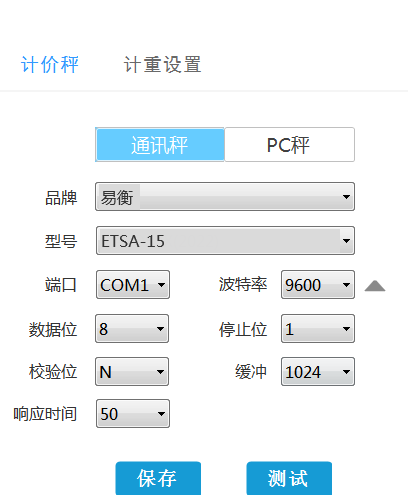The height and width of the screenshot is (495, 408).
Task: Click the arrow on the 波特率 combo box
Action: 346,285
